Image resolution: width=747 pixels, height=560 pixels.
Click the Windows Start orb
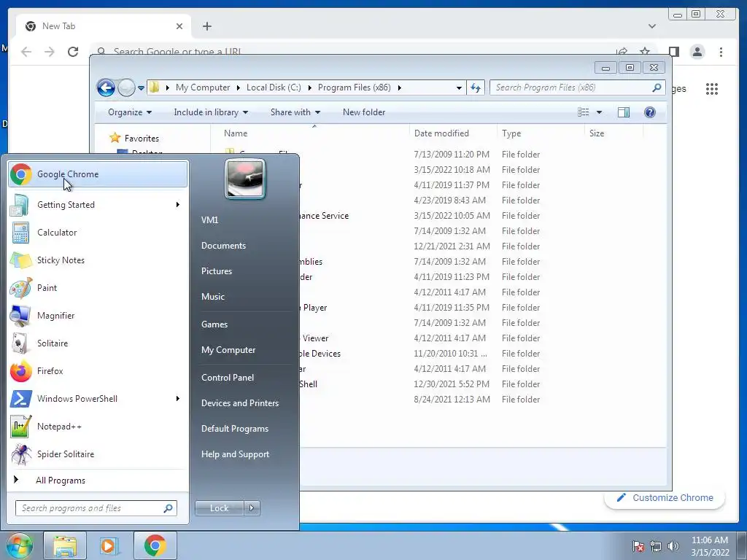20,545
